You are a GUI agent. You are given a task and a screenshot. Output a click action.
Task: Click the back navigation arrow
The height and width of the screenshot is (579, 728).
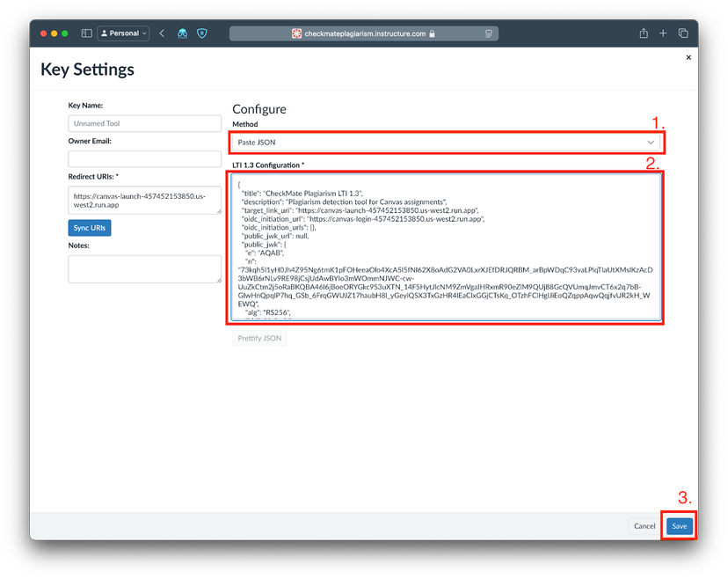pos(162,33)
